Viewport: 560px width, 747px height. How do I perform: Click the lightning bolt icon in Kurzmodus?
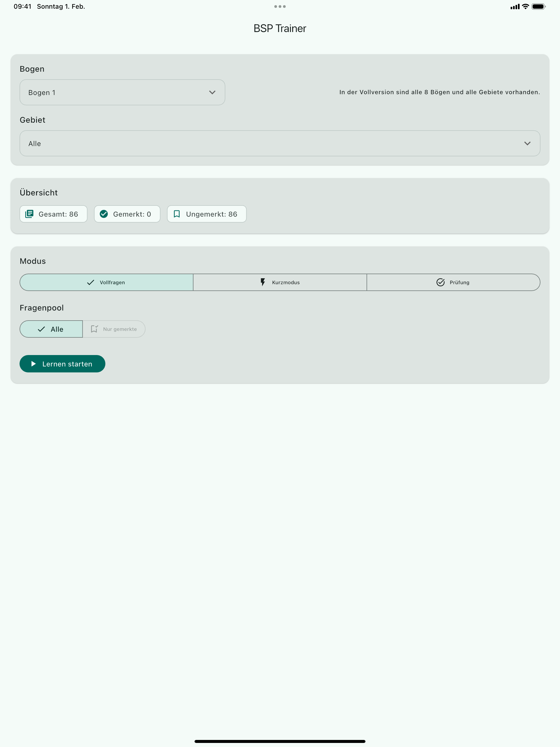[x=263, y=282]
